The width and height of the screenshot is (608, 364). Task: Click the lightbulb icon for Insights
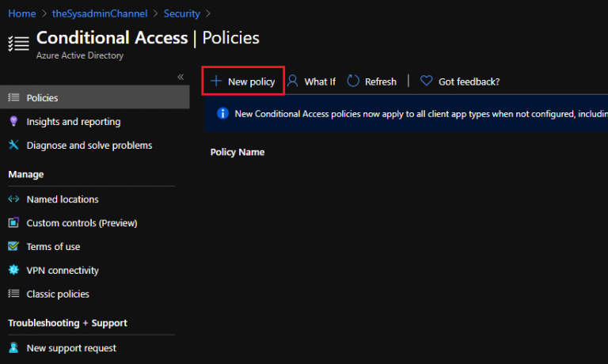[13, 121]
